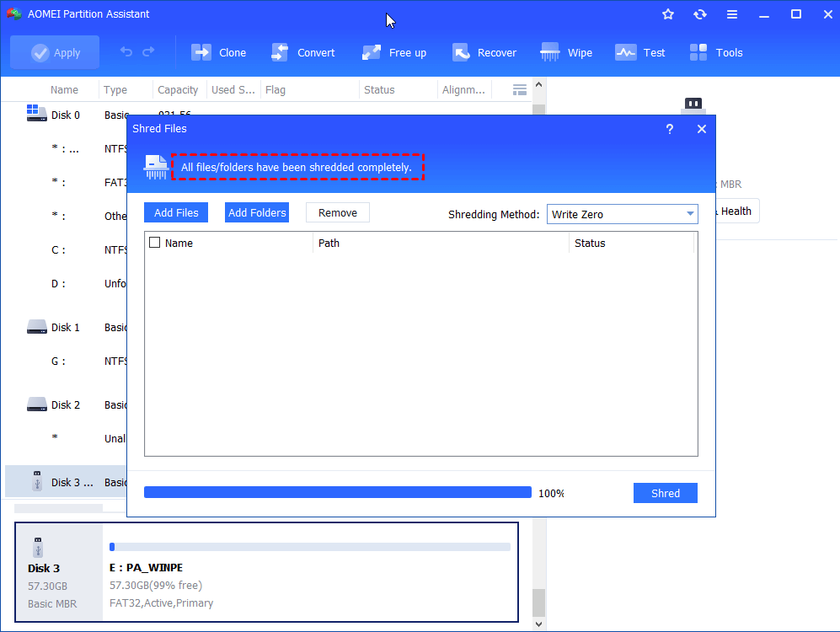Click the Disk 1 drive icon
The width and height of the screenshot is (840, 632).
click(36, 327)
